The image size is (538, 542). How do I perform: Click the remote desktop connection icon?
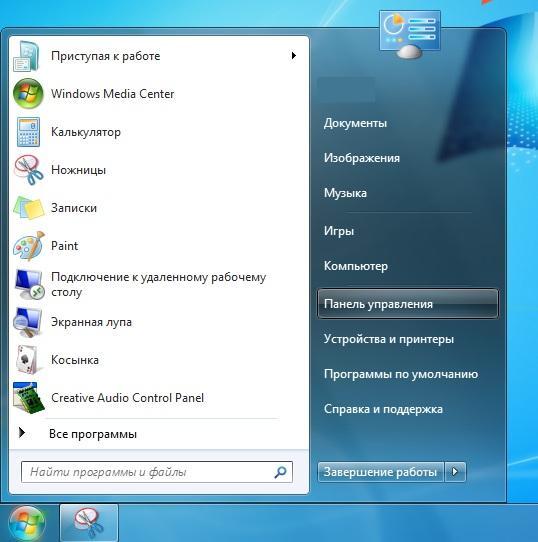(x=29, y=284)
